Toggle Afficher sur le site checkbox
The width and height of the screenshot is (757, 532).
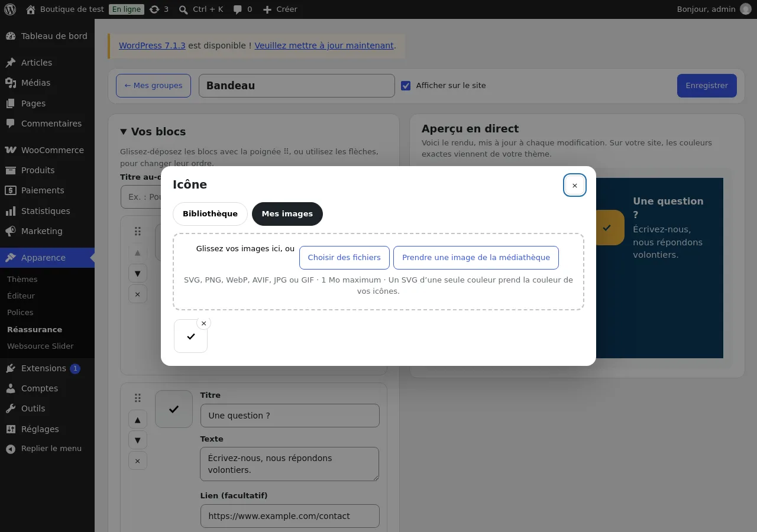406,86
